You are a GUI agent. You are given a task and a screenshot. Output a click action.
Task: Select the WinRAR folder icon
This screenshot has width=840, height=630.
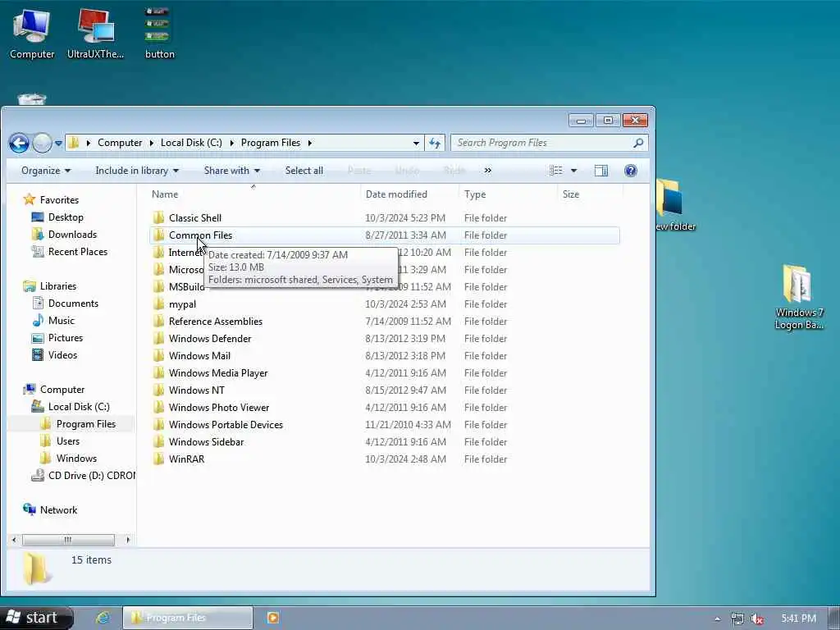[158, 459]
